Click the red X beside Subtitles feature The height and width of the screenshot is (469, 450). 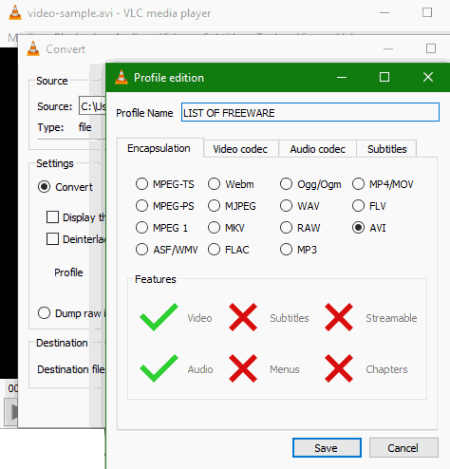pos(243,317)
